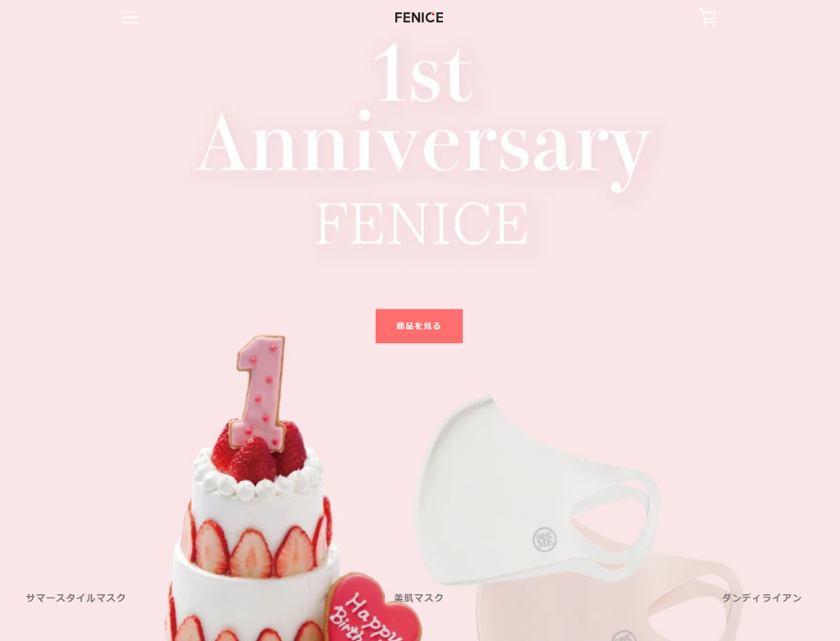Click the 1st Anniversary hero heading
840x641 pixels.
click(x=423, y=115)
